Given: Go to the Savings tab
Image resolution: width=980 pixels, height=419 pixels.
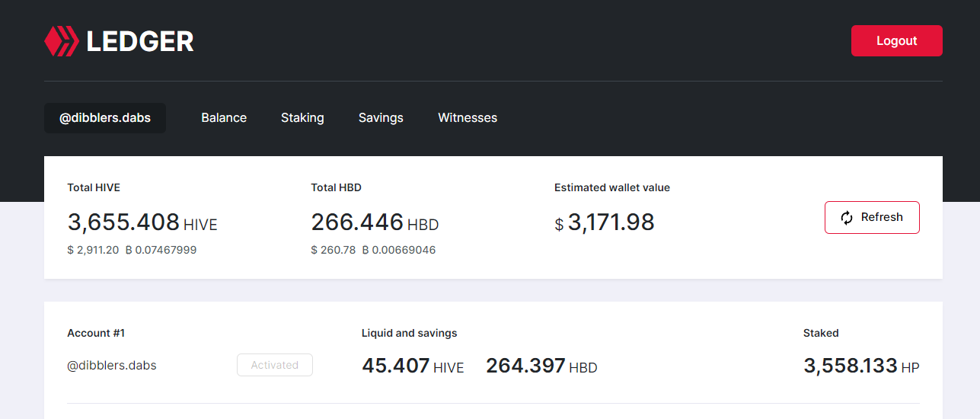Looking at the screenshot, I should [x=381, y=118].
